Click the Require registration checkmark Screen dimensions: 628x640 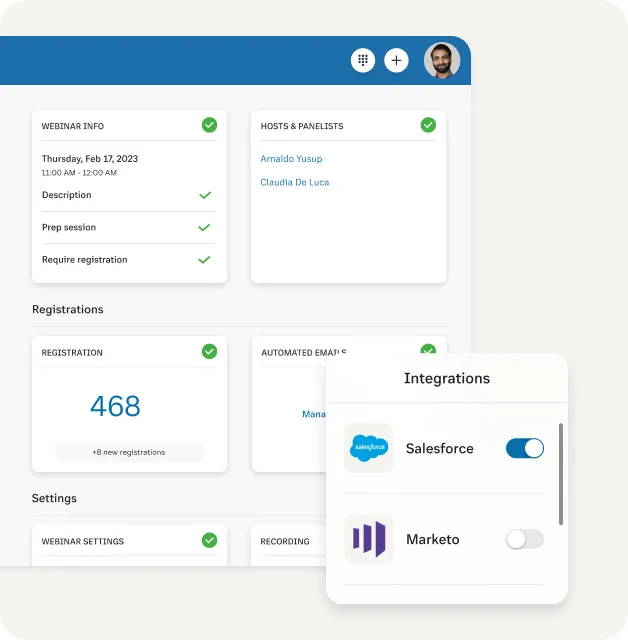(x=205, y=259)
